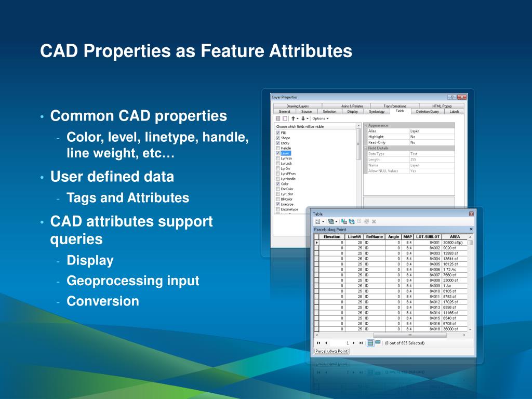Screen dimensions: 532x399
Task: Click Turn All Fields Off icon in Layer Properties
Action: click(285, 118)
